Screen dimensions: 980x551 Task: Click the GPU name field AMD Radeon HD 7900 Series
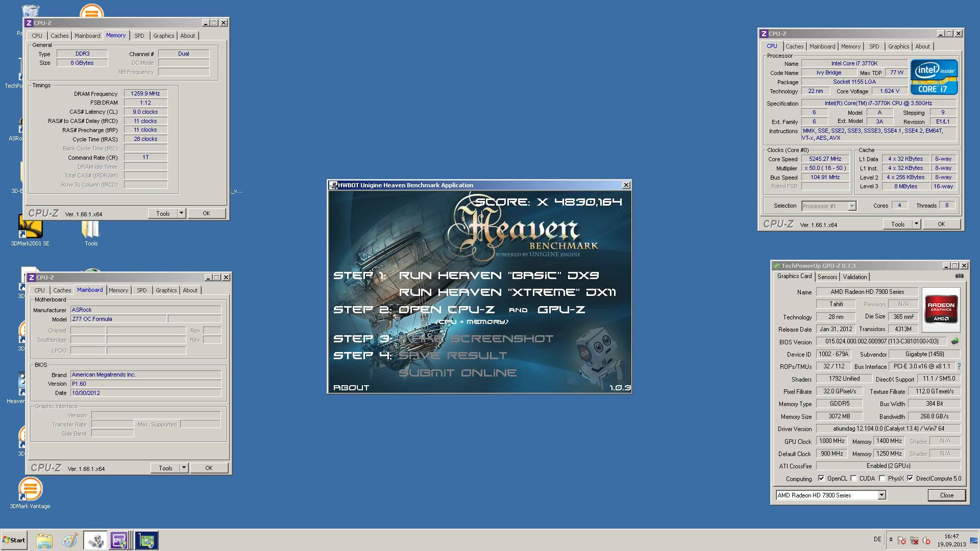point(867,292)
